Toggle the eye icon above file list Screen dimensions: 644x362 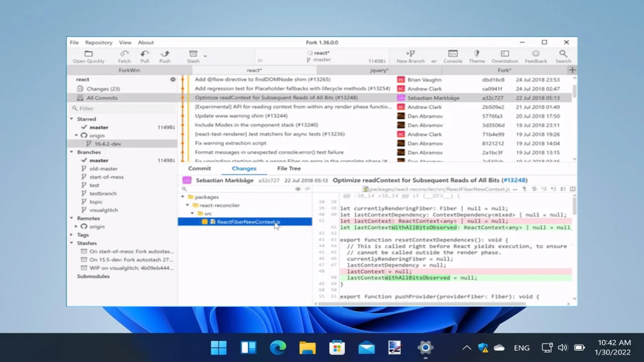(x=298, y=189)
